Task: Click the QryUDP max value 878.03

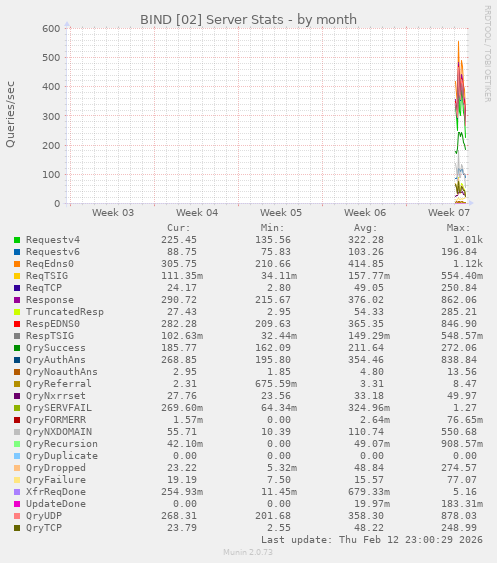Action: tap(459, 516)
